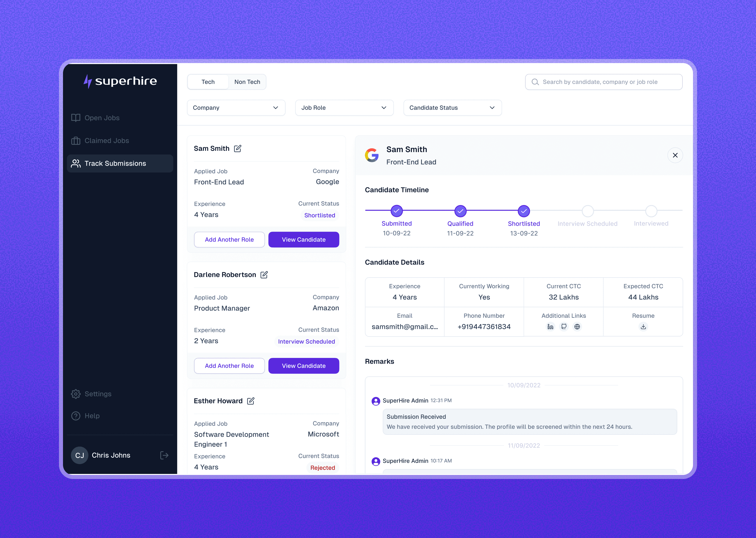Click Add Another Role for Sam Smith
Screen dimensions: 756x538
click(x=229, y=240)
